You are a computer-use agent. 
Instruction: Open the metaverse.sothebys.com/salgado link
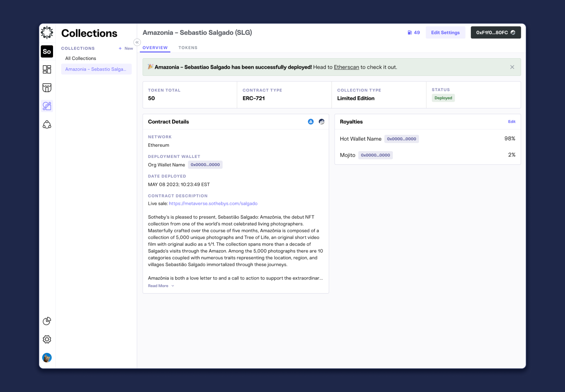tap(213, 203)
